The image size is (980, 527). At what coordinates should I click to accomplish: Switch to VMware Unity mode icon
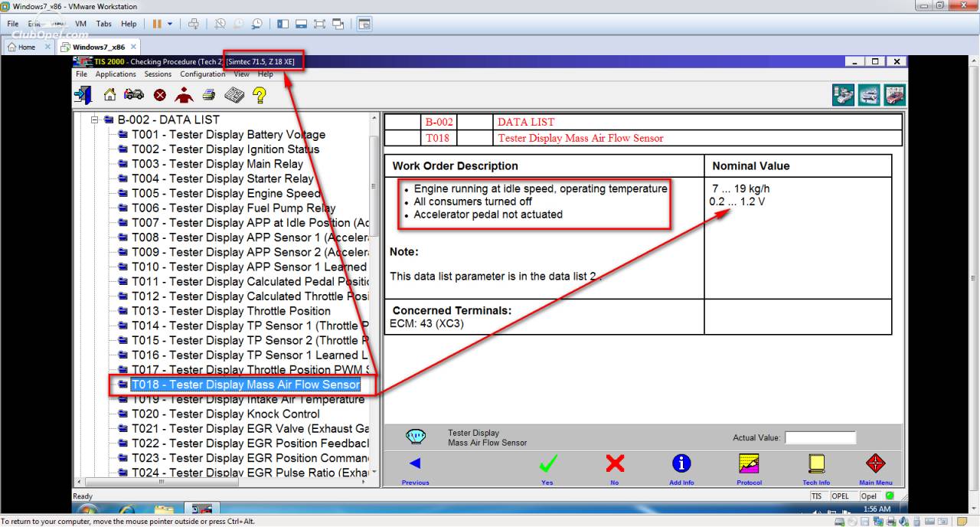click(x=338, y=24)
